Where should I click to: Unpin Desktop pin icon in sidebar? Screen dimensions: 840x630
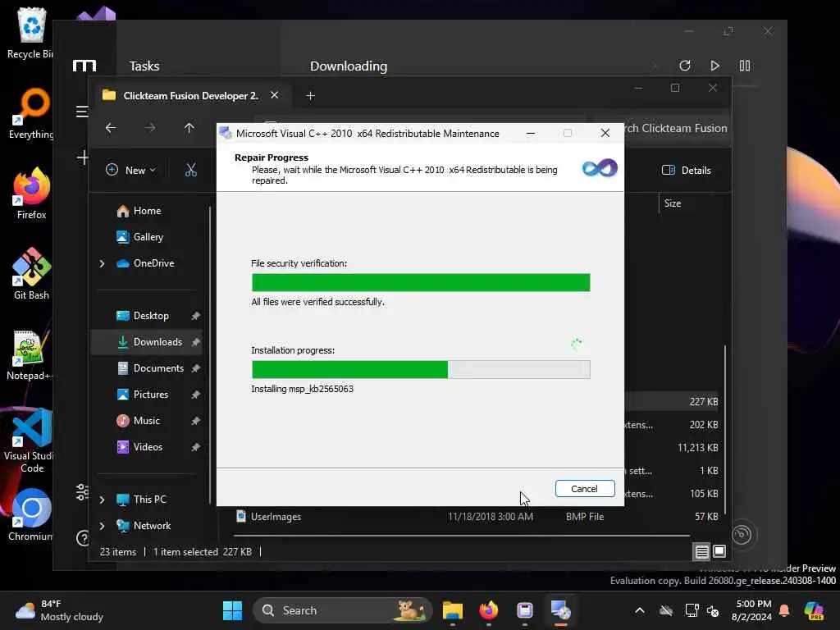pyautogui.click(x=195, y=316)
